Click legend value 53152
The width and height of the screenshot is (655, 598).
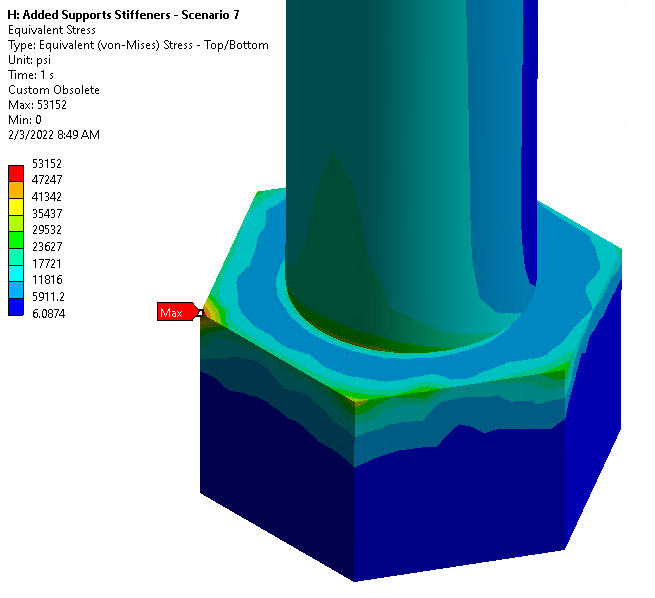coord(47,163)
